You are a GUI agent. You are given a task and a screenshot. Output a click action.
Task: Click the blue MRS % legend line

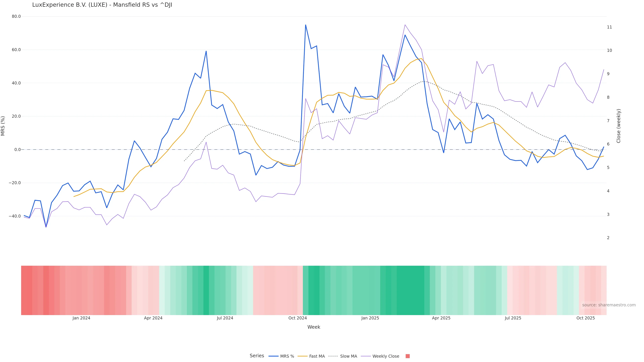click(274, 356)
